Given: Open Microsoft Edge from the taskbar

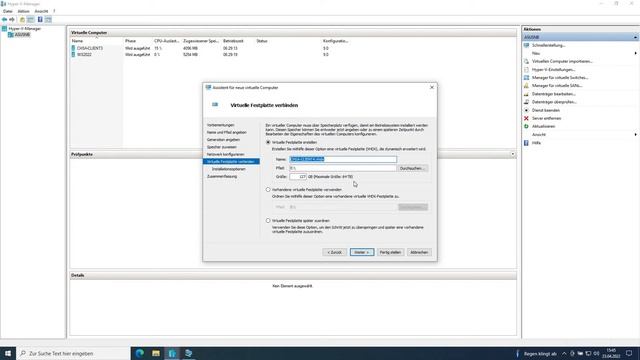Looking at the screenshot, I should pos(140,353).
